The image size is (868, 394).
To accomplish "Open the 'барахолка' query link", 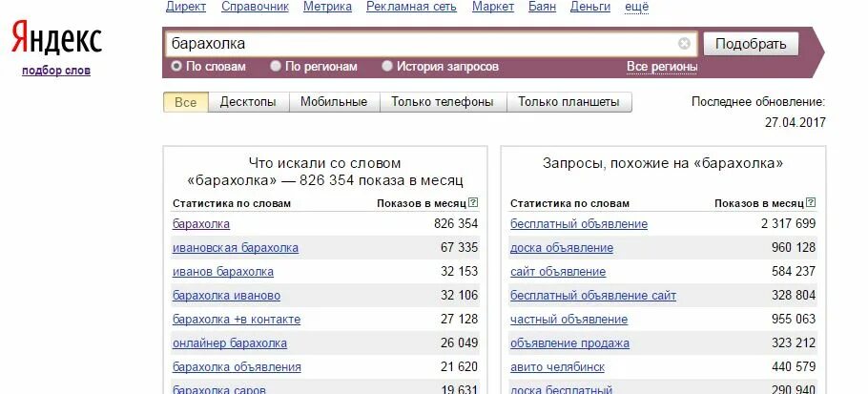I will (201, 224).
